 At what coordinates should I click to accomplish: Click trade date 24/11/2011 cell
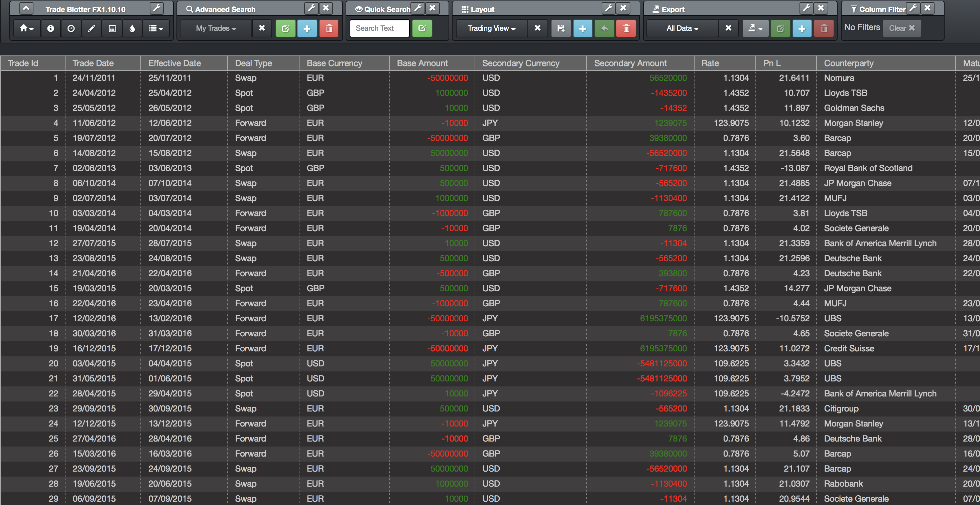coord(103,78)
